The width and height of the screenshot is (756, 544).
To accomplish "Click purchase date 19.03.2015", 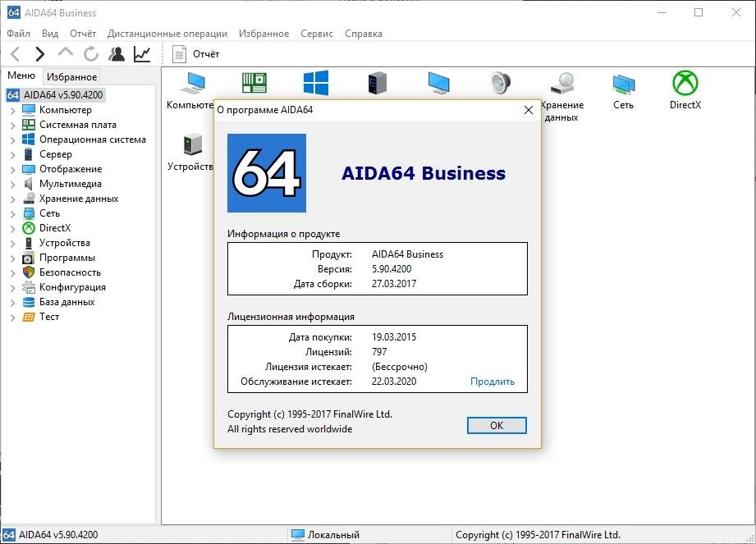I will [394, 337].
